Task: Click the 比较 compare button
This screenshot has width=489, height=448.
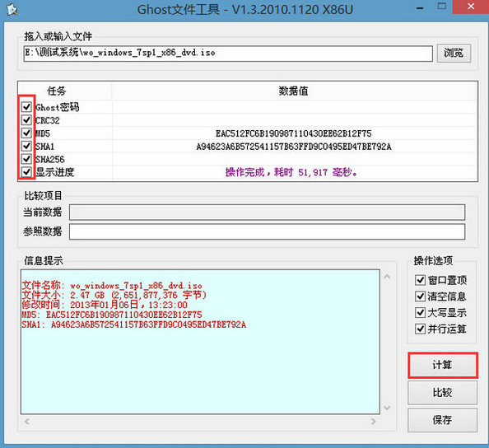Action: click(x=442, y=393)
